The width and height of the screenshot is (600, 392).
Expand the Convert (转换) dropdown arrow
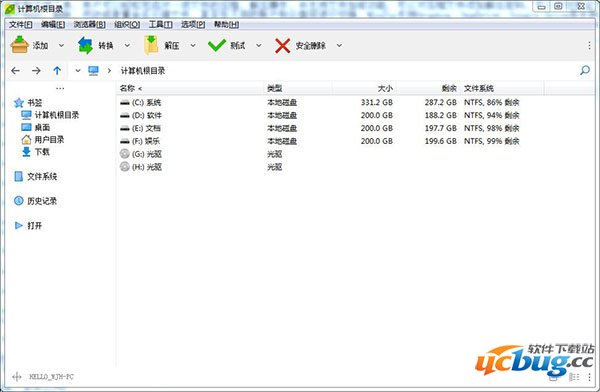tap(127, 46)
